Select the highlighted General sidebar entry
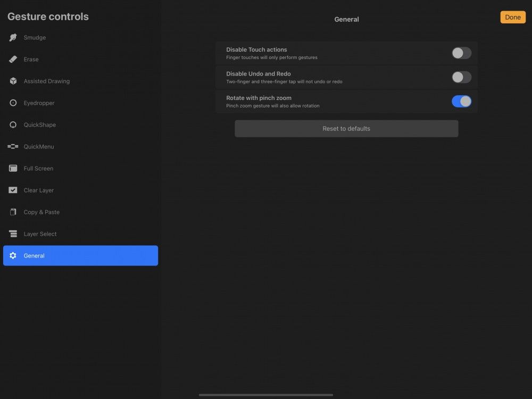 coord(80,255)
